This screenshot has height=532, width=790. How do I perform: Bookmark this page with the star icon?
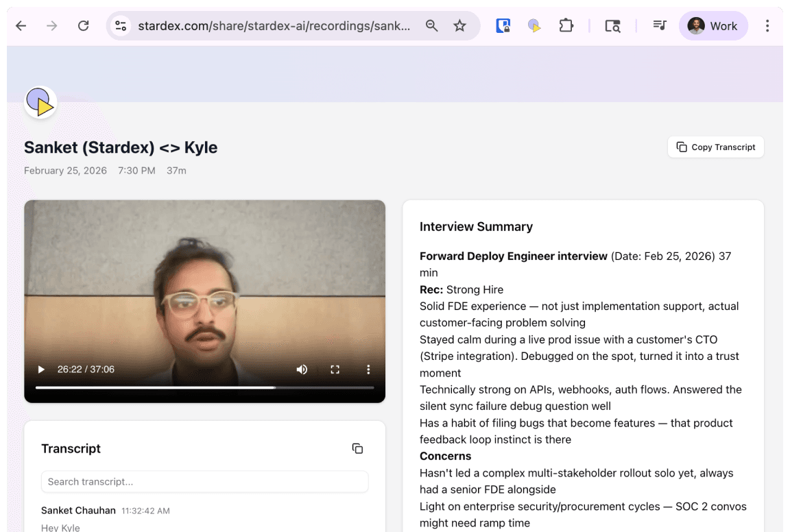point(459,25)
